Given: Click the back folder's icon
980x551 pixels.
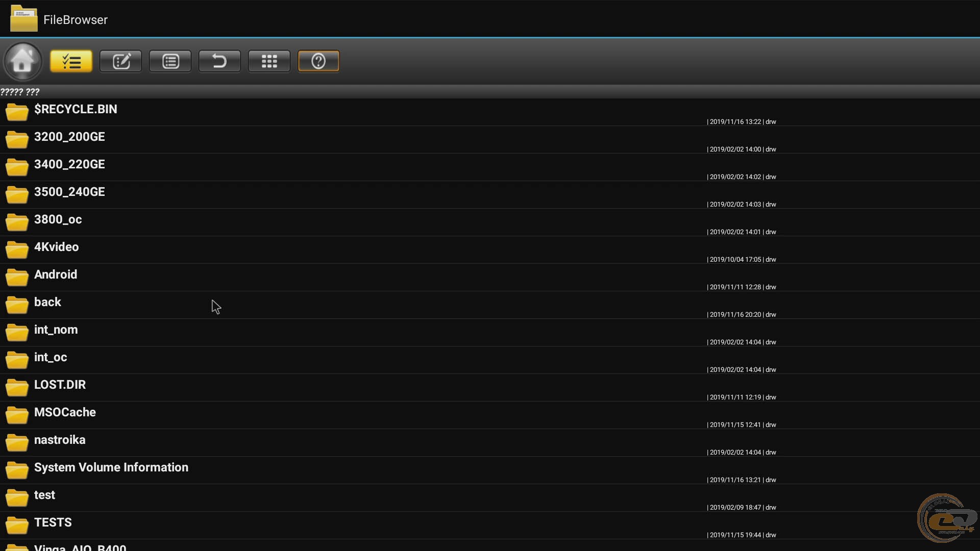Looking at the screenshot, I should [17, 305].
